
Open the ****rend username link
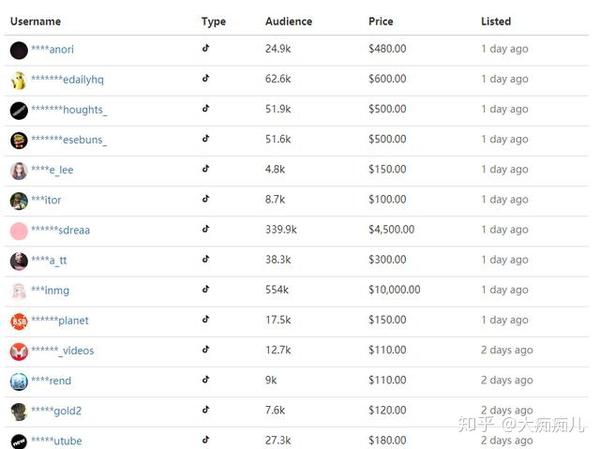click(x=51, y=381)
